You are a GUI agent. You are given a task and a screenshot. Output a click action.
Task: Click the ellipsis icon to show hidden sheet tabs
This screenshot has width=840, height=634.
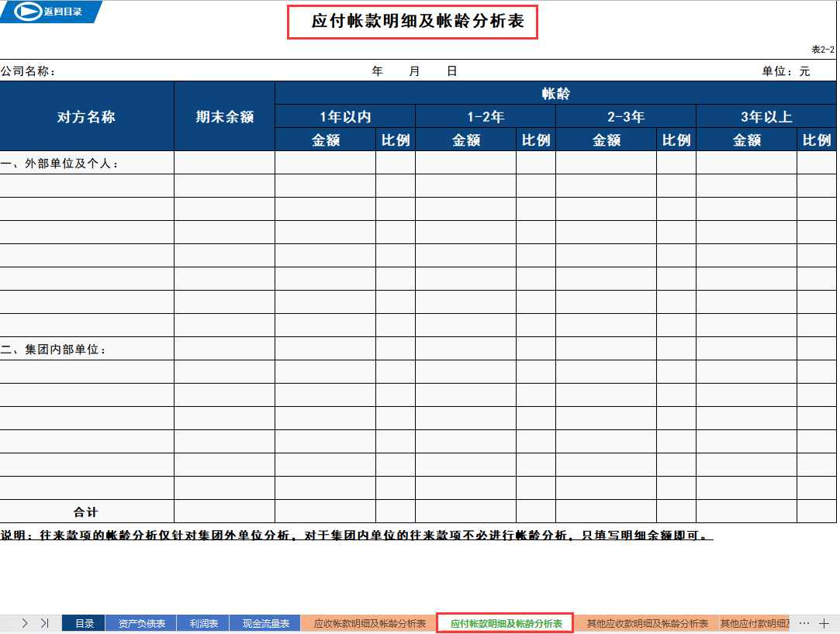[804, 622]
